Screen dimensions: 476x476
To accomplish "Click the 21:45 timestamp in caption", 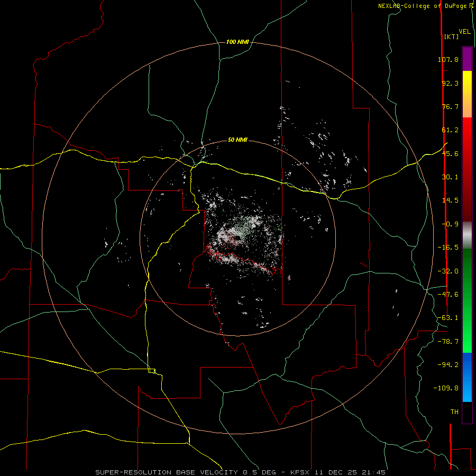I will click(x=373, y=472).
